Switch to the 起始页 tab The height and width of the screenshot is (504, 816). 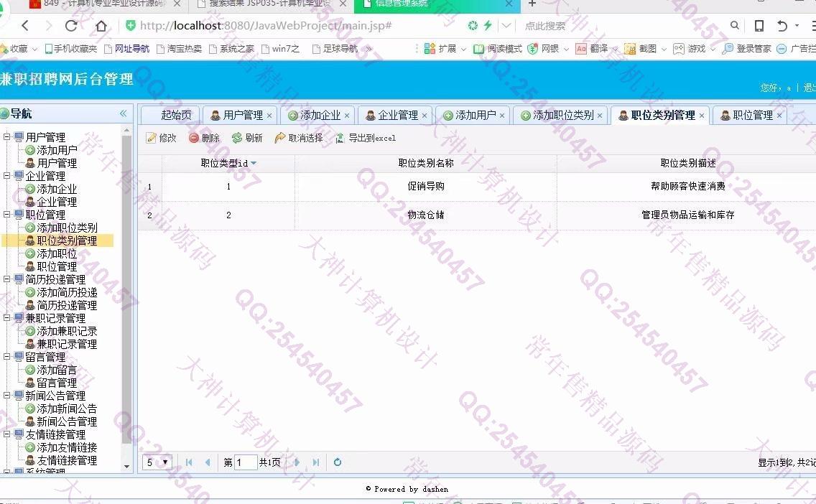170,115
